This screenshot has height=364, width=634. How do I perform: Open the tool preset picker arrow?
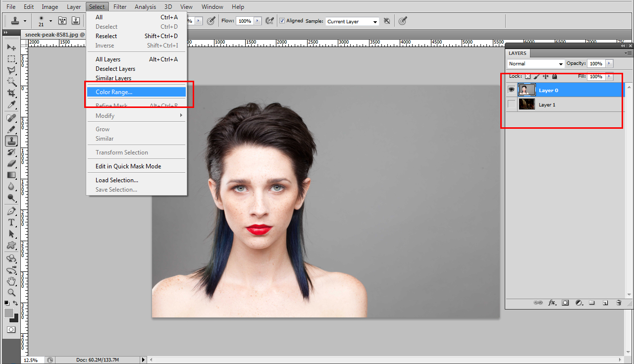(x=25, y=21)
